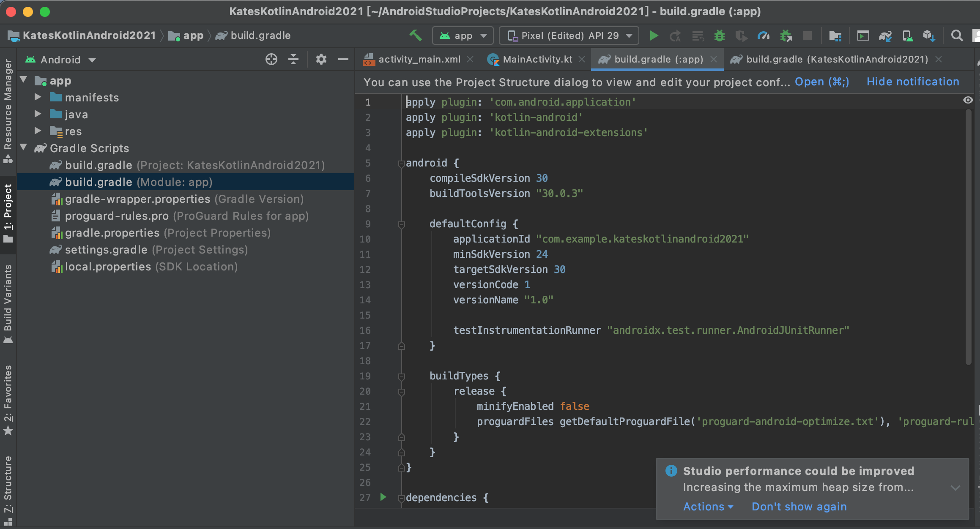Open the Android Profiler gauge icon
The image size is (980, 529).
pyautogui.click(x=763, y=35)
